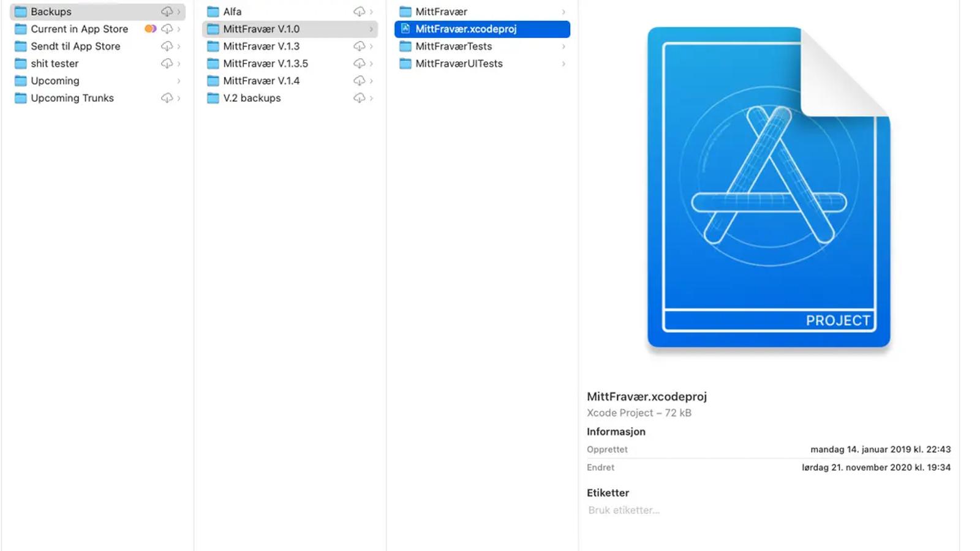Click the MittFravær V.1.0 folder icon
The image size is (980, 551).
(213, 29)
